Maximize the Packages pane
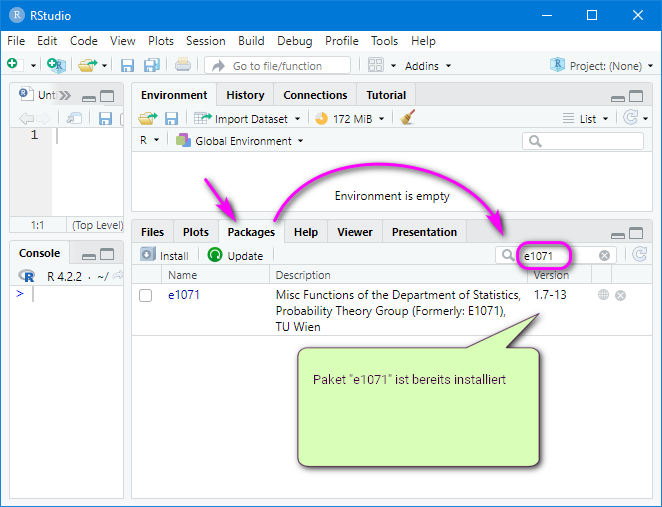662x507 pixels. click(636, 233)
